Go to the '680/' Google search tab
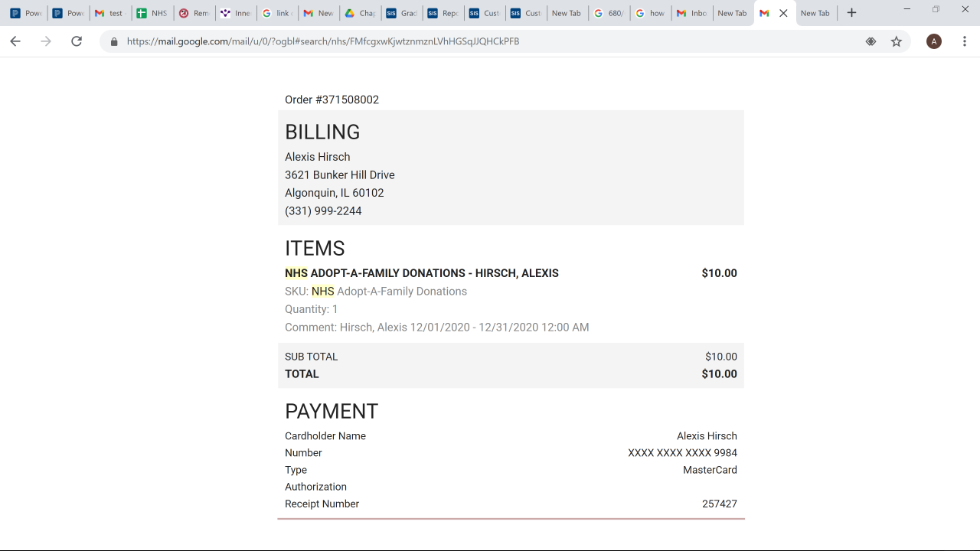980x551 pixels. [x=609, y=13]
